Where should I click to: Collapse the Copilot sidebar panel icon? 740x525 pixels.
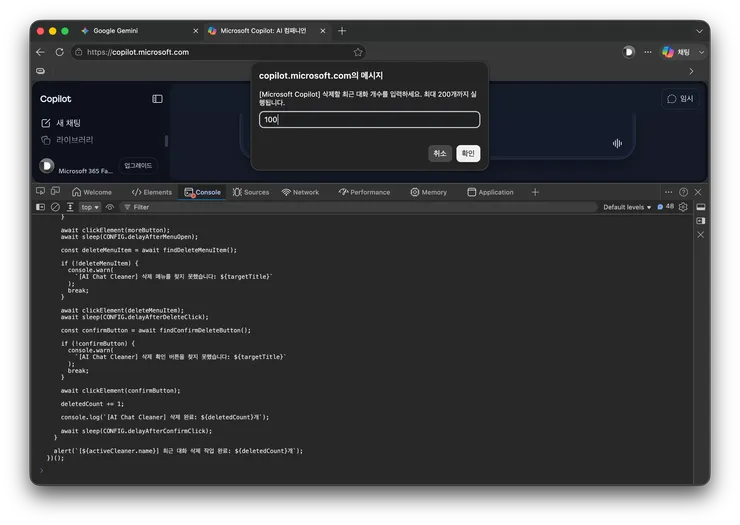[157, 99]
